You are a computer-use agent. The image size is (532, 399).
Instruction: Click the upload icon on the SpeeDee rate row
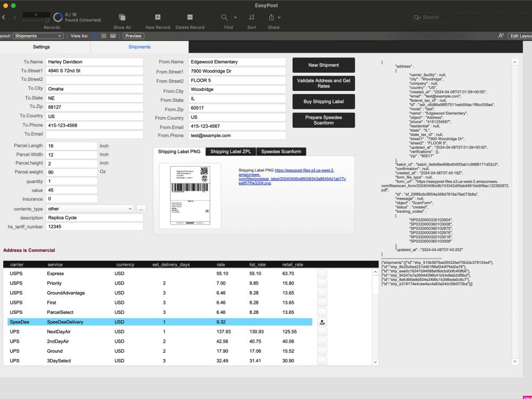tap(321, 322)
